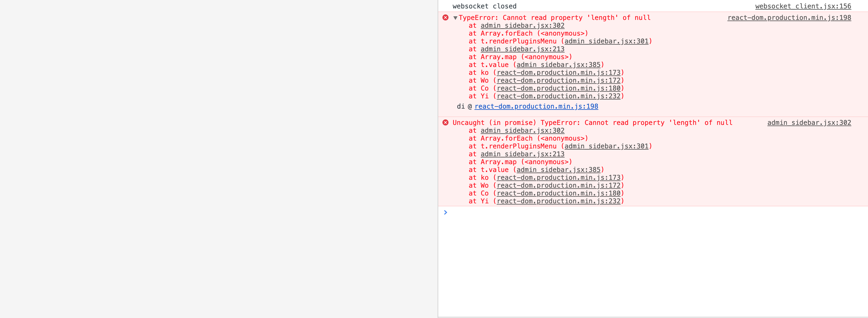Open admin_sidebar.jsx:302 beside the Uncaught error
868x318 pixels.
click(x=809, y=122)
